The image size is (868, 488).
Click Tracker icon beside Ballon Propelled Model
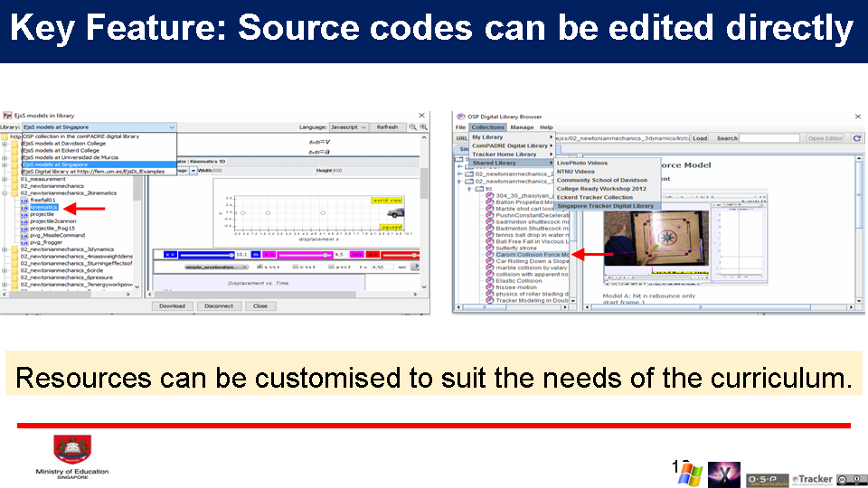[489, 202]
